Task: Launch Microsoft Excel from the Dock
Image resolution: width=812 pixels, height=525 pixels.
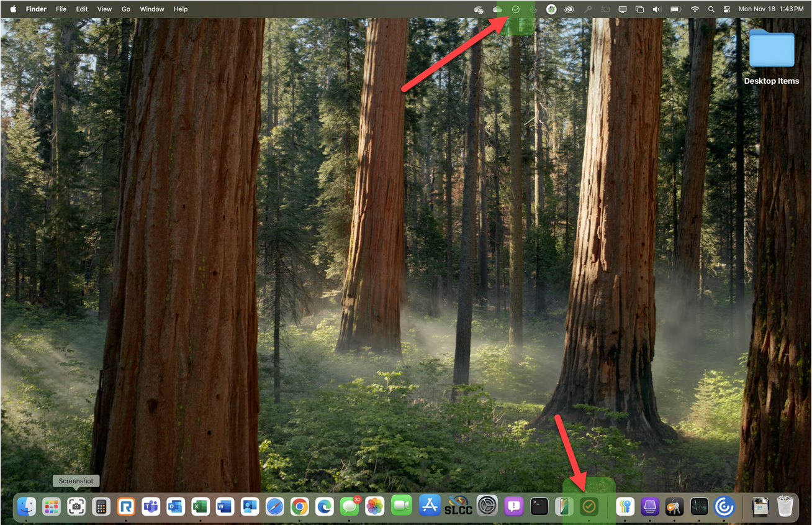Action: [200, 506]
